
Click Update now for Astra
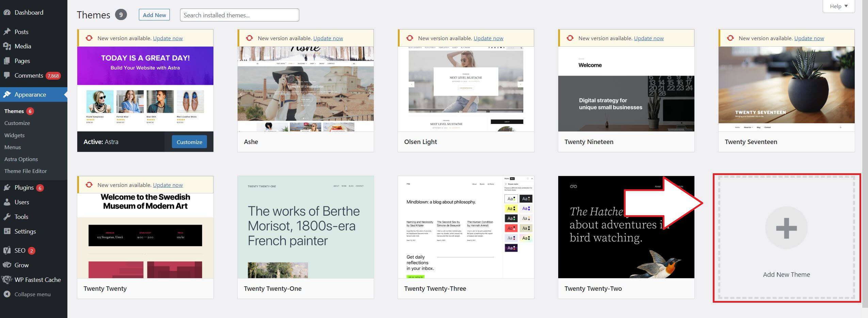[x=168, y=38]
